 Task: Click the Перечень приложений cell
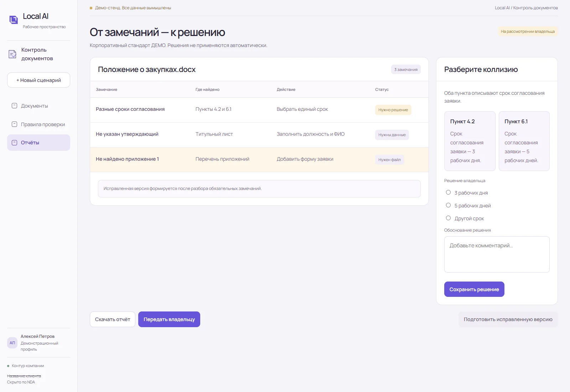tap(222, 159)
